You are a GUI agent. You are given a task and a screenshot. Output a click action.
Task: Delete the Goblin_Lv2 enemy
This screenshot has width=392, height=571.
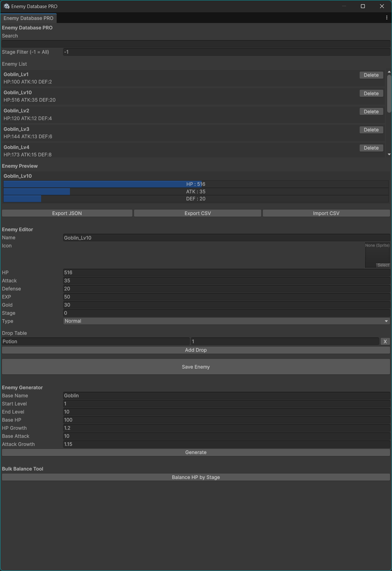click(371, 111)
